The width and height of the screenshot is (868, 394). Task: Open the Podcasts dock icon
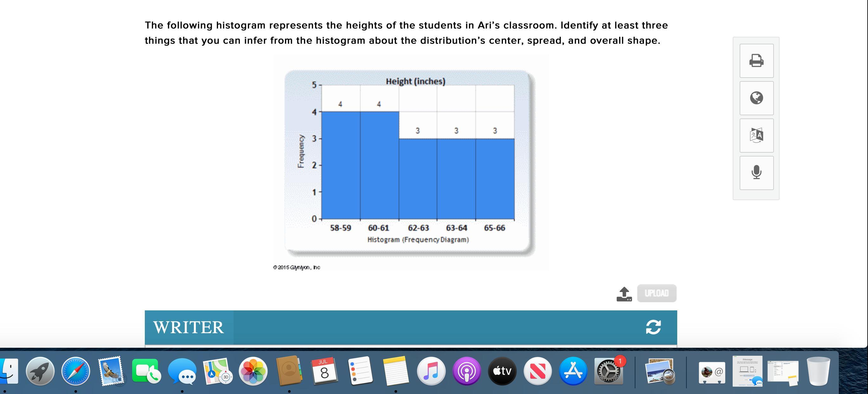[x=466, y=371]
